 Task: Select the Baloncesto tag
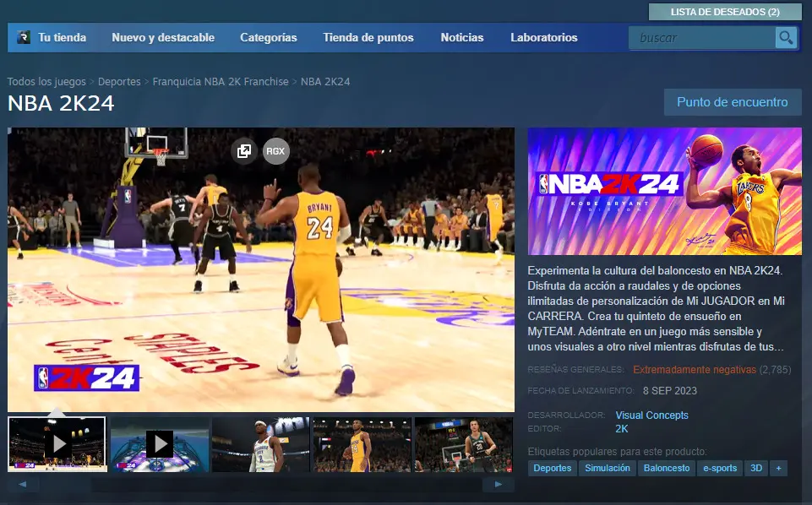[667, 468]
